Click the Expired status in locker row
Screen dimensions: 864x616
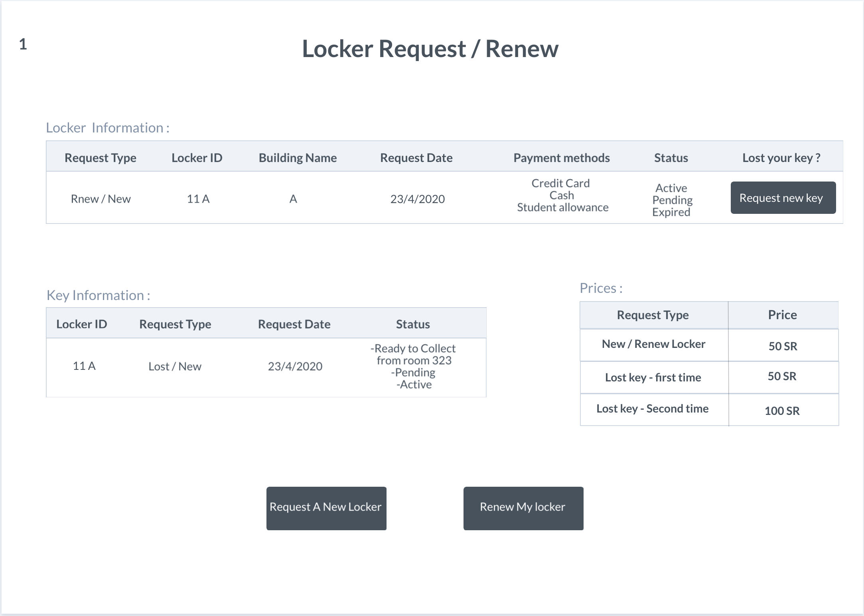(671, 212)
